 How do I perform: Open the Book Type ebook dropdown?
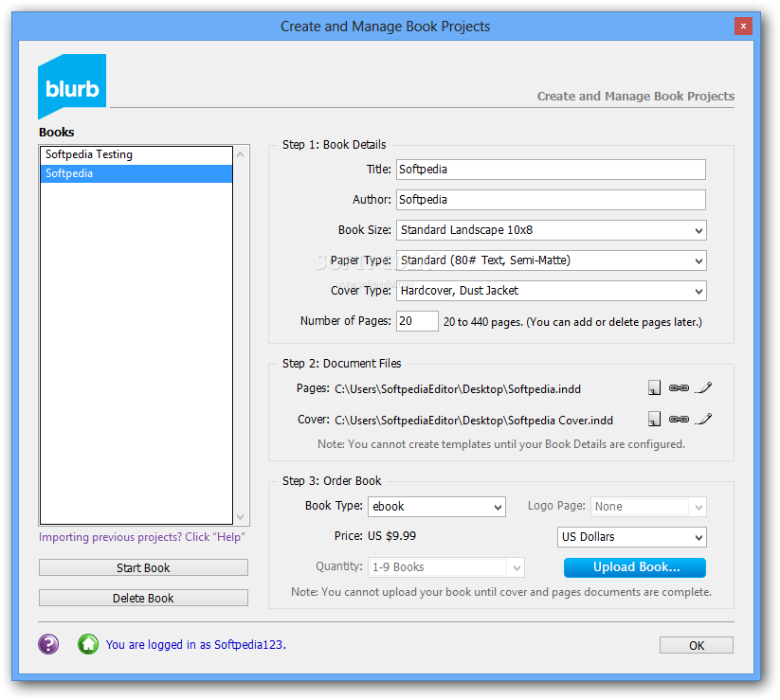(x=437, y=507)
